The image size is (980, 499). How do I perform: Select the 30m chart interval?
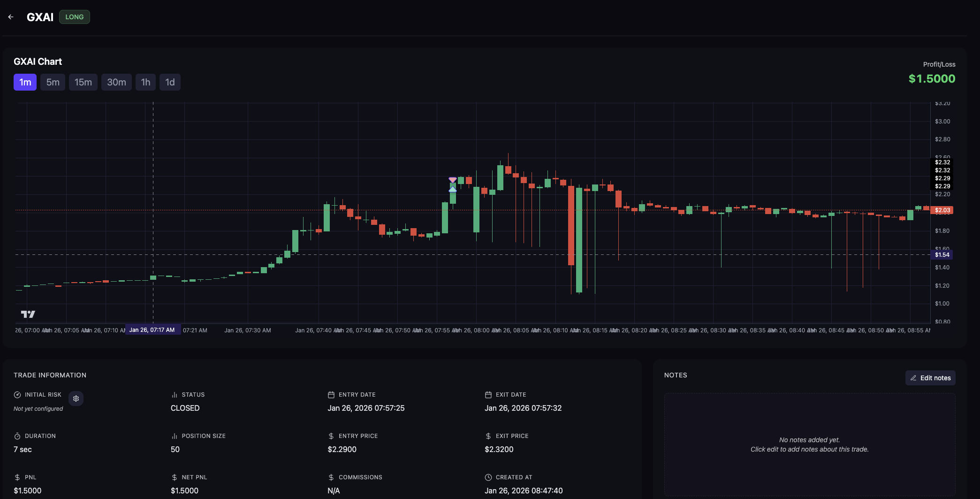(x=116, y=82)
